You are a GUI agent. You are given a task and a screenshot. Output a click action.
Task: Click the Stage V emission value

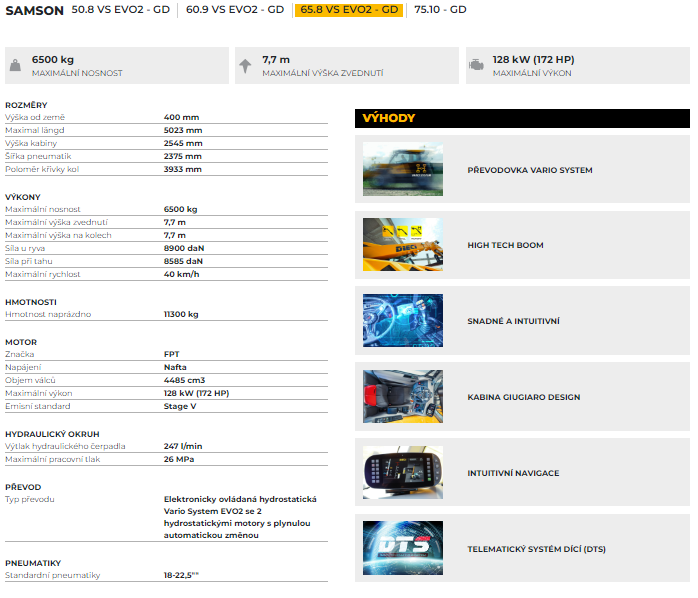click(x=180, y=406)
